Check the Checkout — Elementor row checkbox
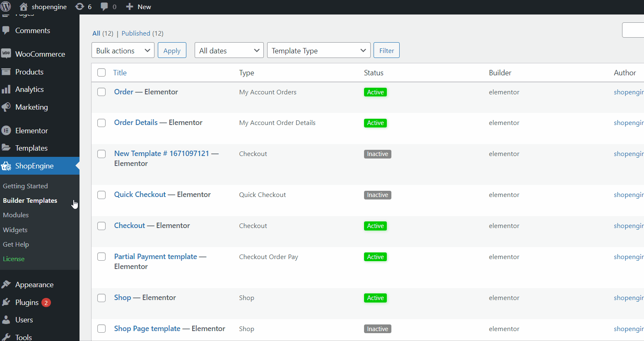 pyautogui.click(x=101, y=226)
